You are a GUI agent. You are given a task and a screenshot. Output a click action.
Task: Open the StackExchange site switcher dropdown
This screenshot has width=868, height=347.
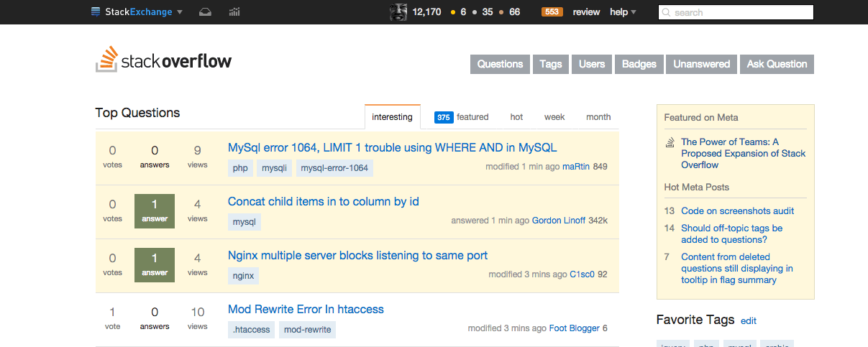[137, 12]
